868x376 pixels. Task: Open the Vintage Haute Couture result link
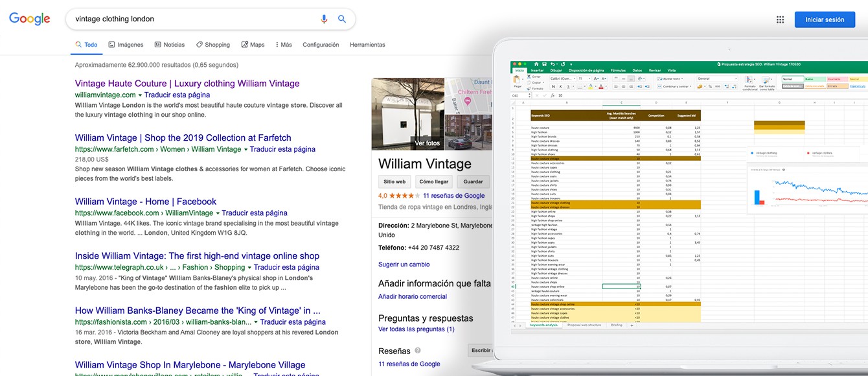(x=187, y=84)
